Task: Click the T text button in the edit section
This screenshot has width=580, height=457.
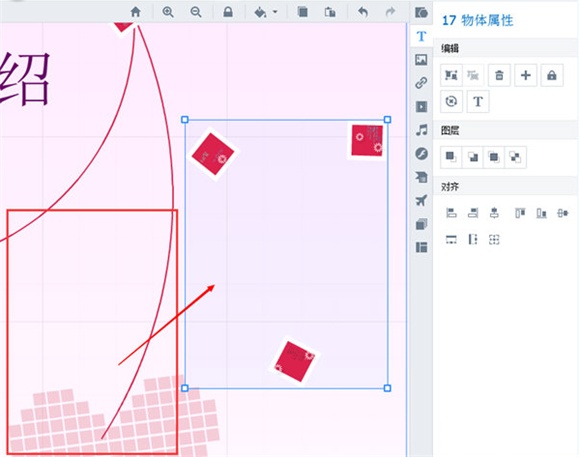Action: pyautogui.click(x=478, y=101)
